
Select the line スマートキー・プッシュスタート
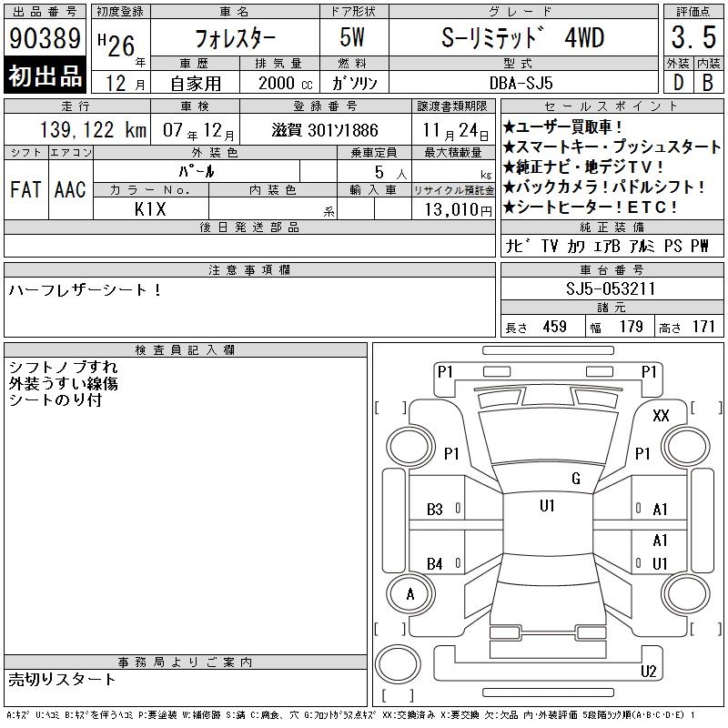[x=612, y=147]
